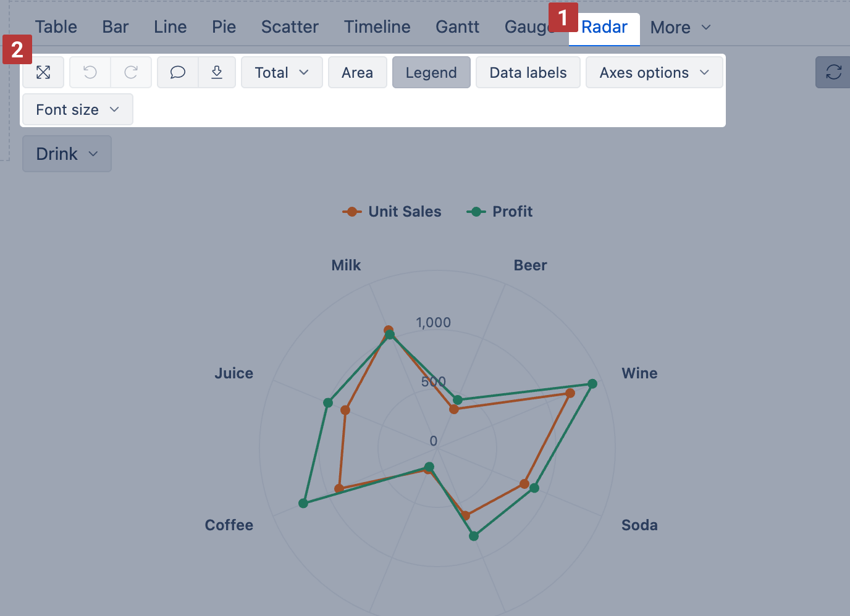Image resolution: width=850 pixels, height=616 pixels.
Task: Switch to the Timeline chart tab
Action: 377,27
